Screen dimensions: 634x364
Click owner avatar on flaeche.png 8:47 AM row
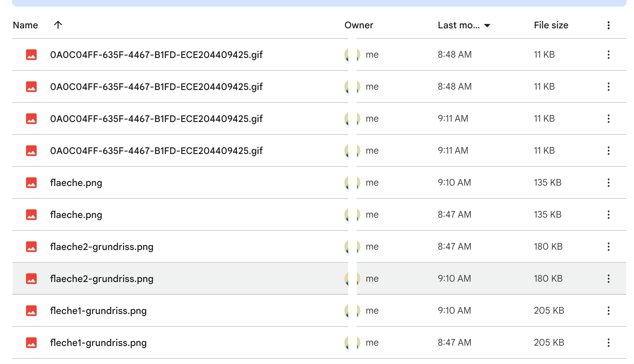pyautogui.click(x=352, y=215)
